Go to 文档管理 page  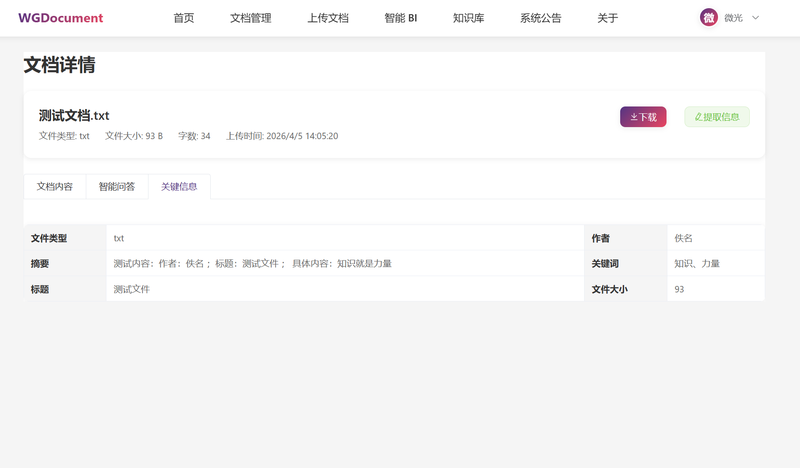251,18
